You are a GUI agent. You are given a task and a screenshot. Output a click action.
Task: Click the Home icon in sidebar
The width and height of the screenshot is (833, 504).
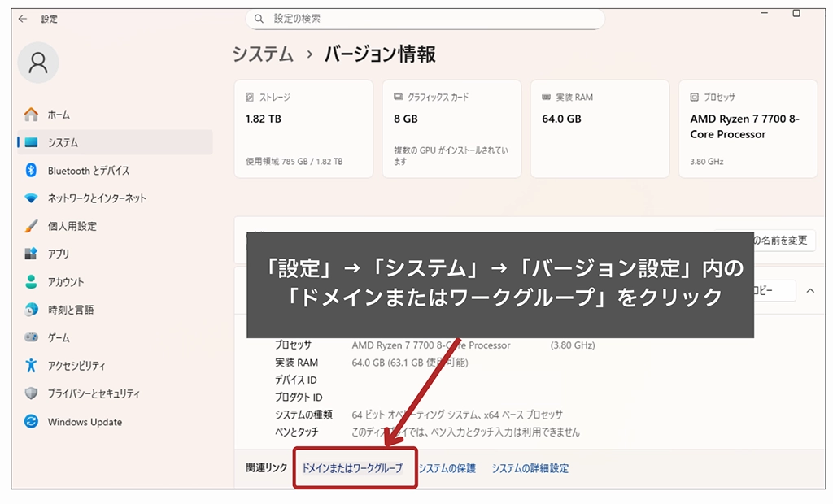tap(31, 115)
